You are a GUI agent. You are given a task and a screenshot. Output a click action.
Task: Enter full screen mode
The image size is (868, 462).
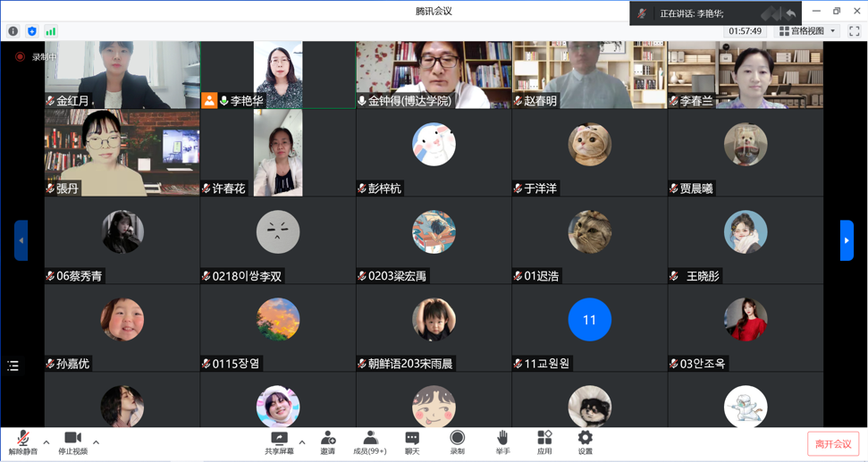click(x=854, y=31)
